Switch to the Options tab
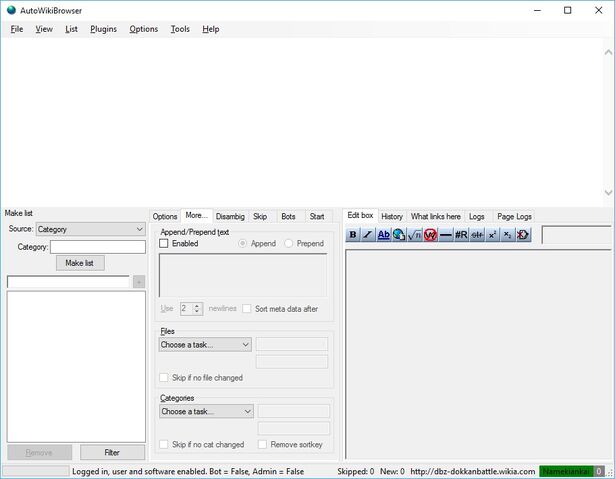The width and height of the screenshot is (615, 479). pyautogui.click(x=165, y=216)
